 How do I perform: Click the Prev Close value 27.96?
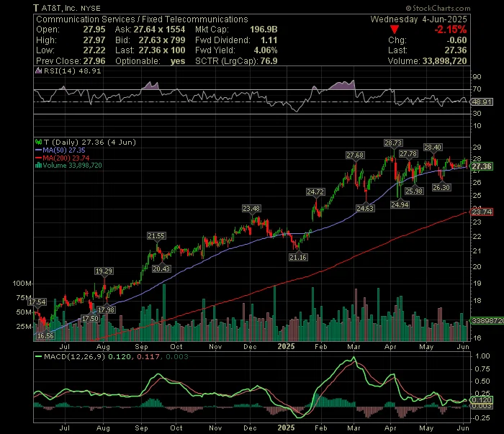pyautogui.click(x=94, y=61)
